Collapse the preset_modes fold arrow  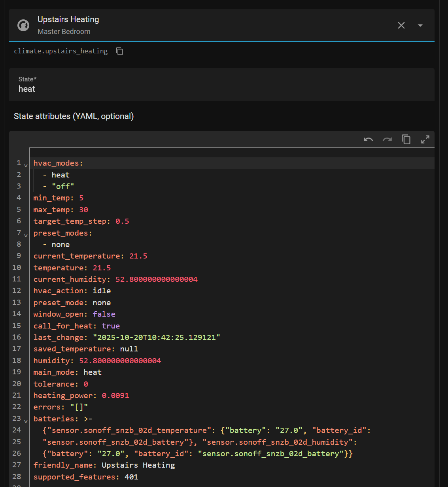[26, 236]
